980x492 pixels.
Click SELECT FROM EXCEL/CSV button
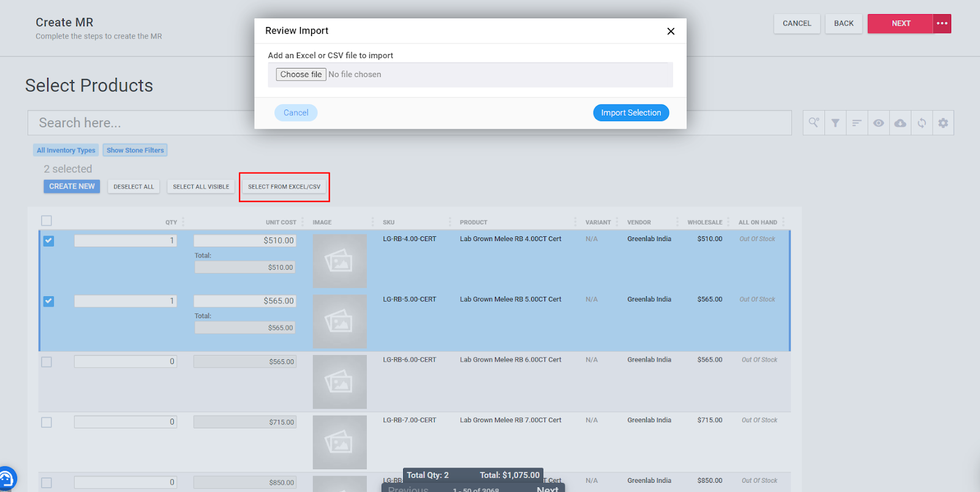(284, 187)
